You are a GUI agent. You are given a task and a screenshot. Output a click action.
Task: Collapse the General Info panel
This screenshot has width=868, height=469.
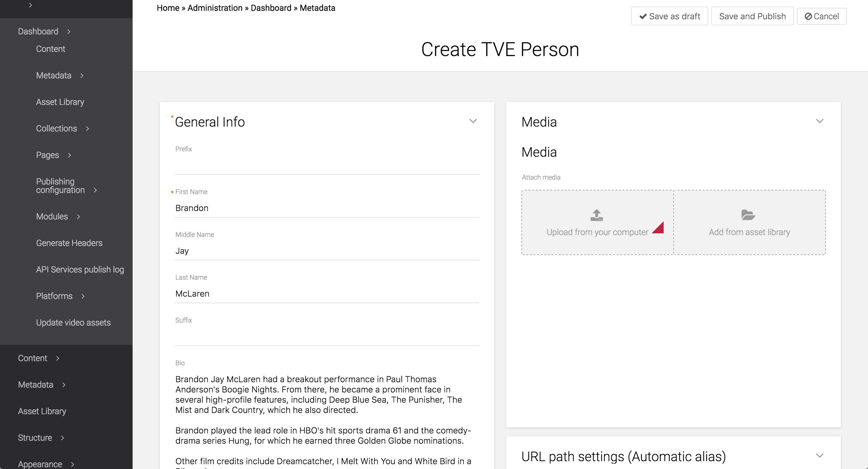[473, 121]
